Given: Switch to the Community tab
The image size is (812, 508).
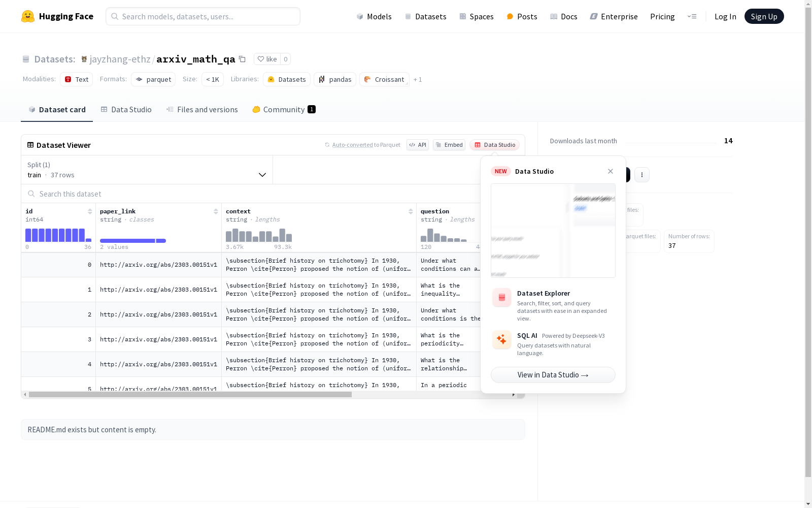Looking at the screenshot, I should pyautogui.click(x=284, y=110).
